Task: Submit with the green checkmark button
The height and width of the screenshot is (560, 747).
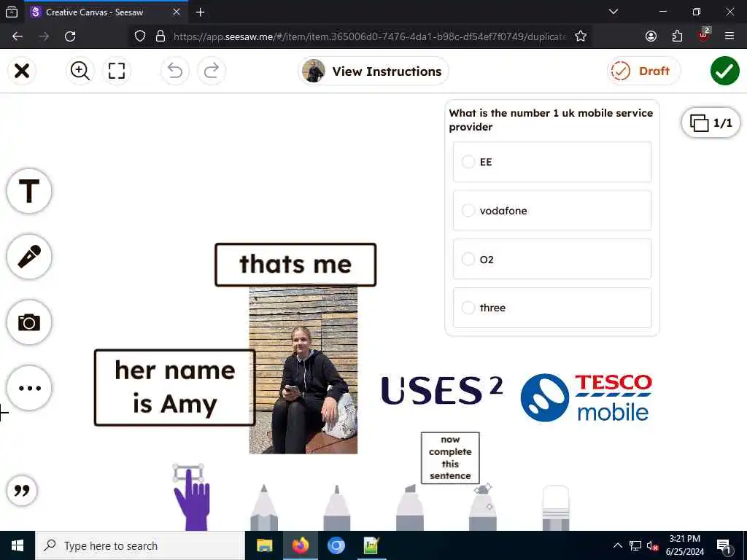Action: [x=724, y=71]
